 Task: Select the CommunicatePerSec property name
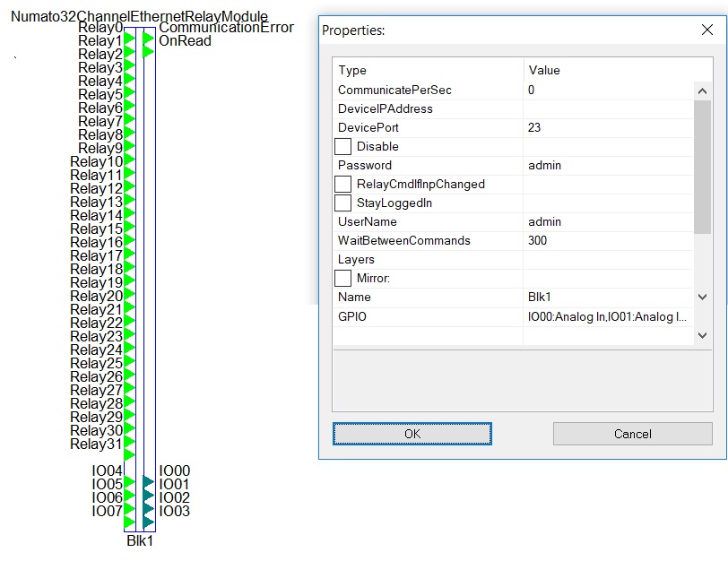[394, 90]
